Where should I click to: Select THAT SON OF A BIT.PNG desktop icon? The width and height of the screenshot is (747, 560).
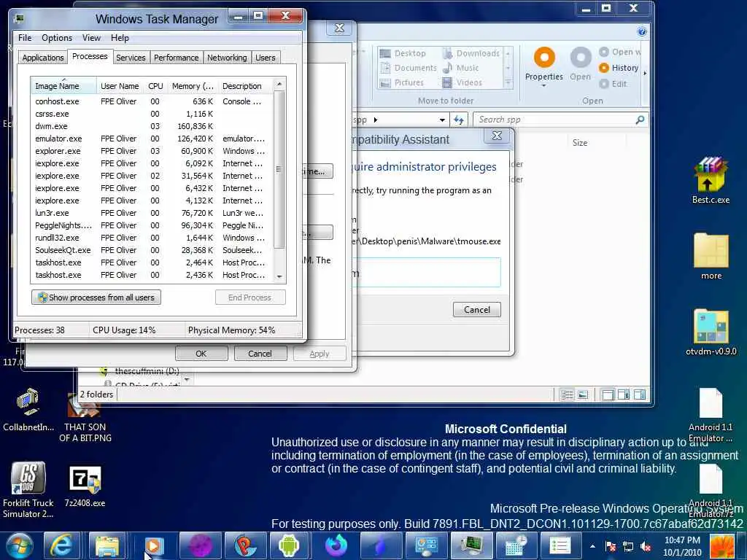[85, 417]
